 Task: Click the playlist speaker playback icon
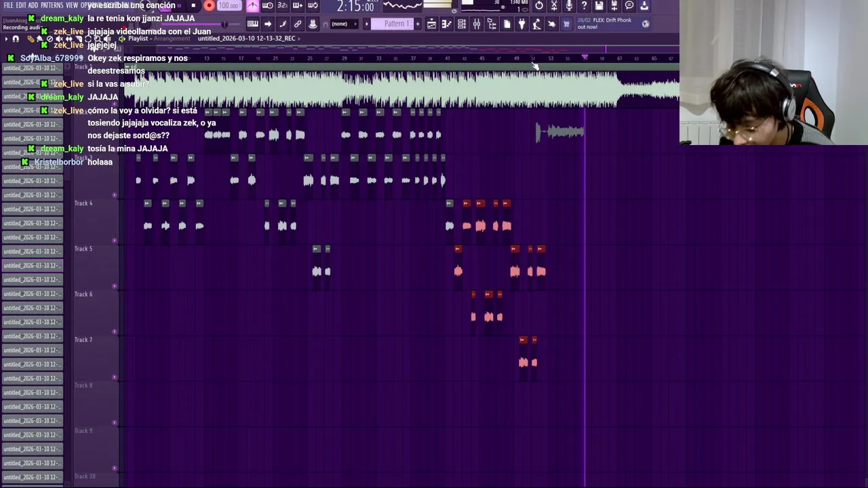click(122, 39)
